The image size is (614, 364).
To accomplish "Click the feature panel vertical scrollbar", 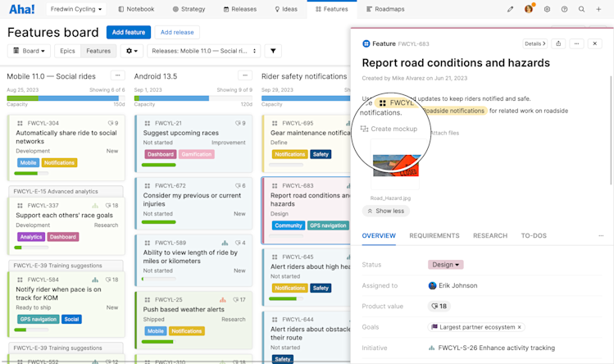I will [x=611, y=130].
